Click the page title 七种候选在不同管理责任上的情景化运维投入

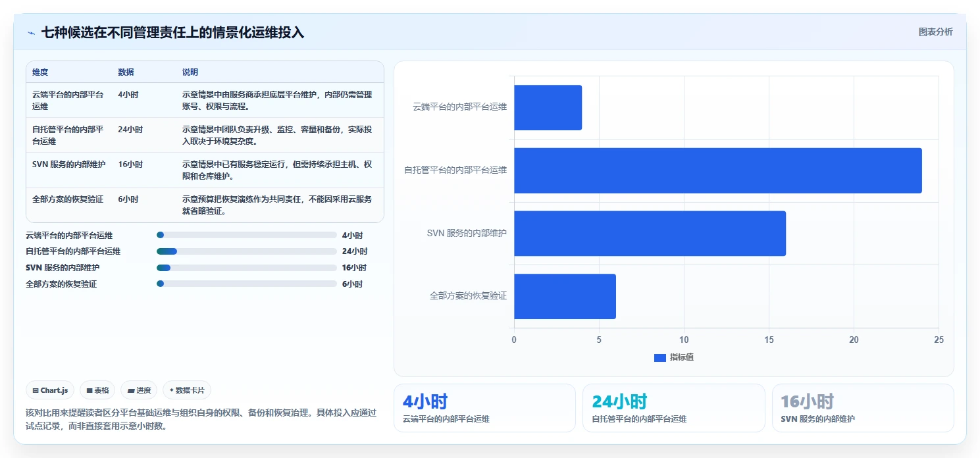173,33
